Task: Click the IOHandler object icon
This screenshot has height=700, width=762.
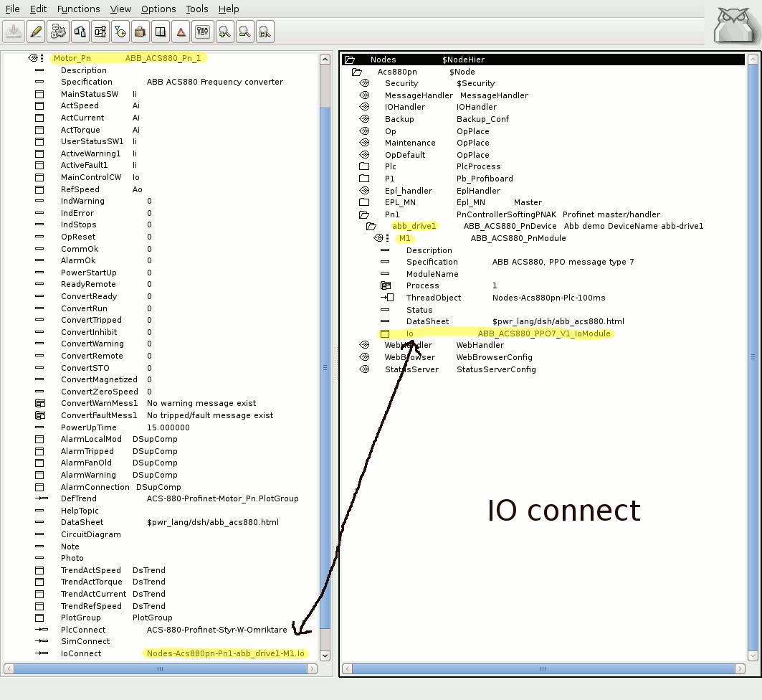Action: click(364, 107)
